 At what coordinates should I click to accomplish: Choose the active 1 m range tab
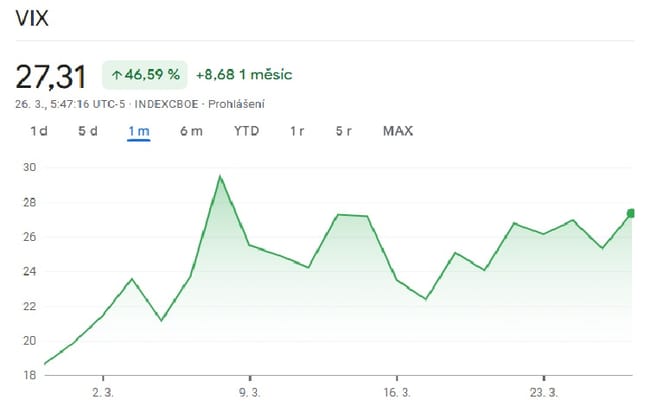138,131
